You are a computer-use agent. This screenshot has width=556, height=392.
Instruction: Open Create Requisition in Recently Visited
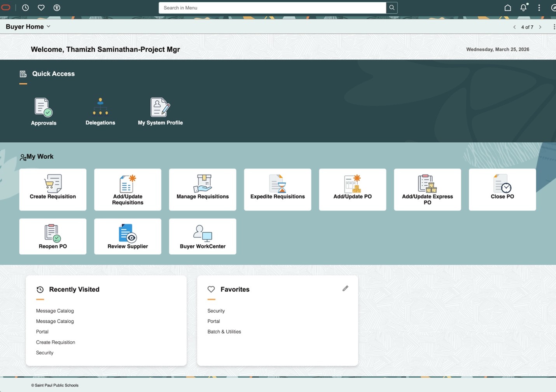tap(56, 342)
